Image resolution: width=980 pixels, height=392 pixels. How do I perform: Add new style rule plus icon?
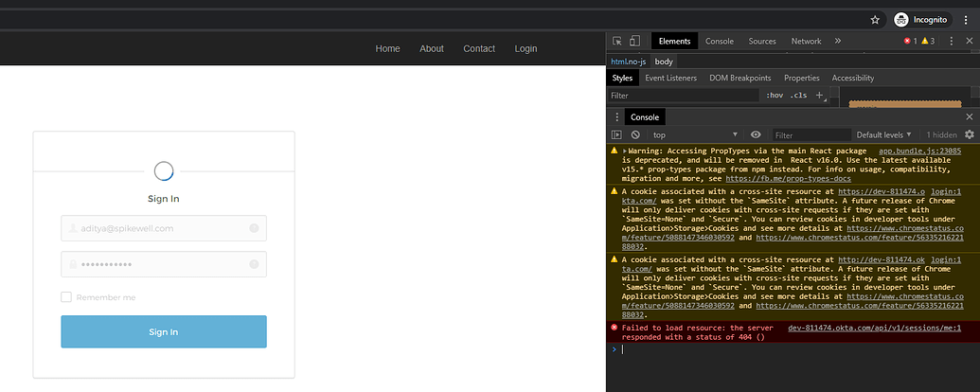pos(819,95)
